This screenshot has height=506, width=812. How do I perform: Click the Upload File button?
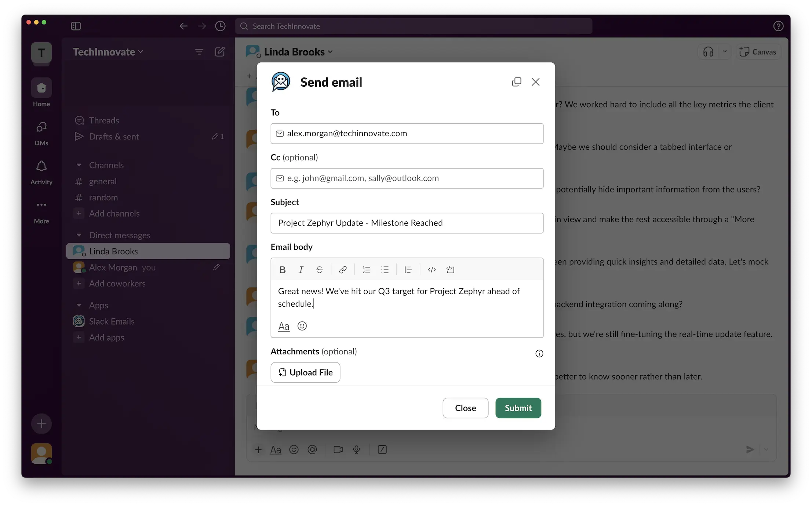click(305, 372)
